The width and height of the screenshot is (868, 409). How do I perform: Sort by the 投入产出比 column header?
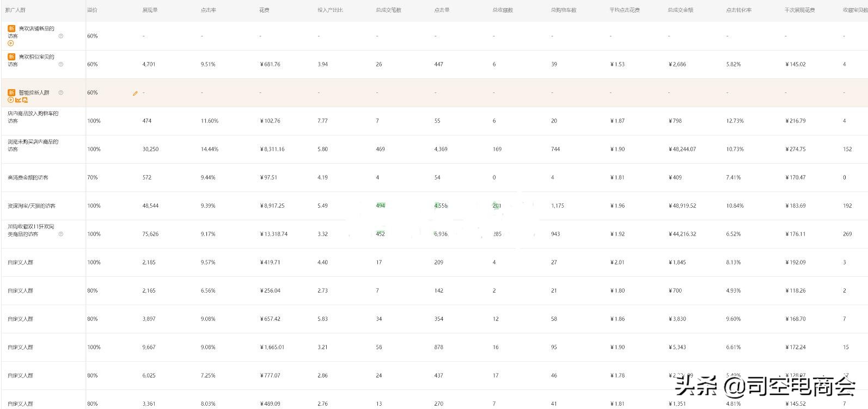tap(331, 10)
